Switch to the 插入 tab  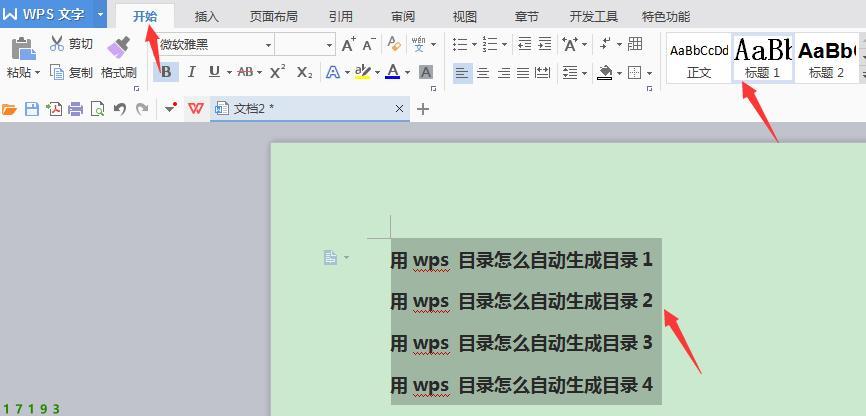click(207, 17)
